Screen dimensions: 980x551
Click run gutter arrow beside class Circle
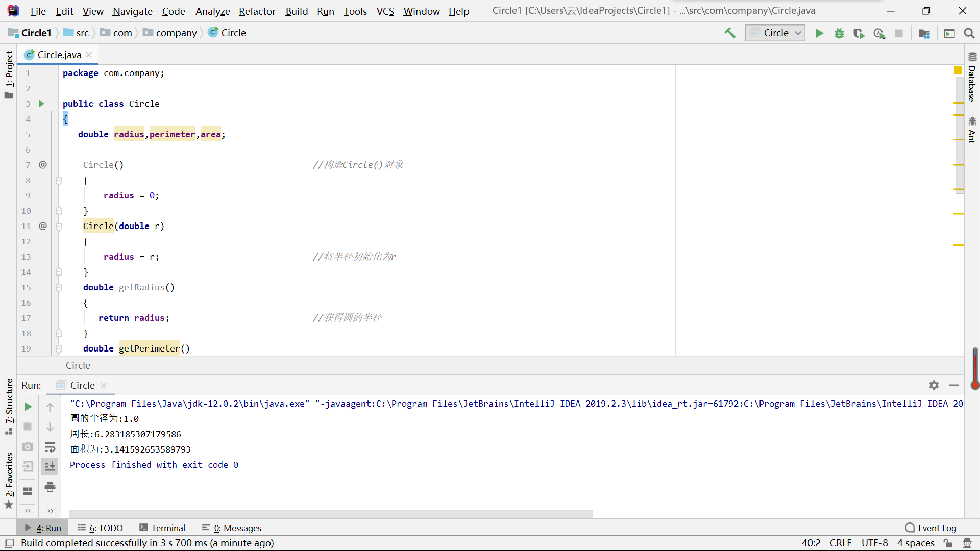click(42, 104)
